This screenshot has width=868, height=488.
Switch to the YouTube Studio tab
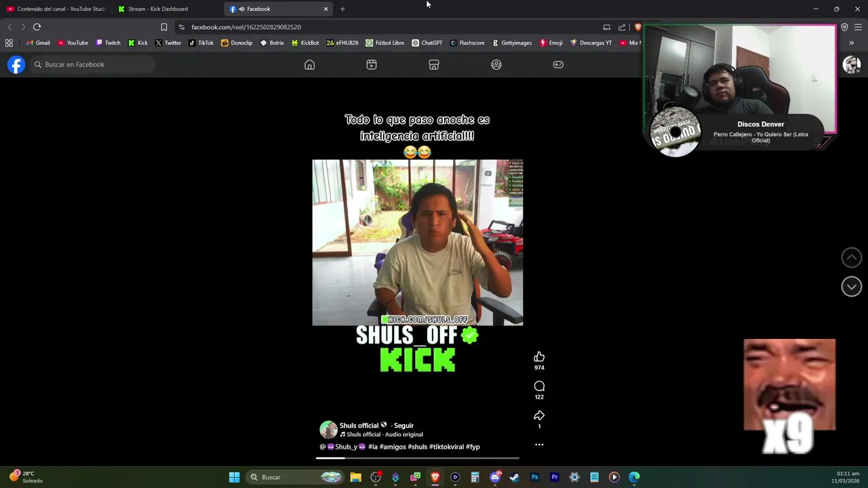(56, 9)
